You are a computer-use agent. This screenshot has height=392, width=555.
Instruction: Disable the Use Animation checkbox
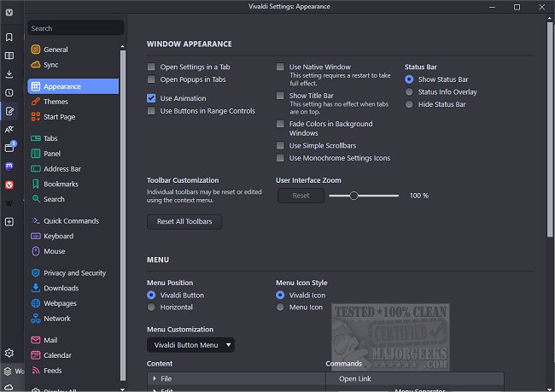pyautogui.click(x=151, y=98)
